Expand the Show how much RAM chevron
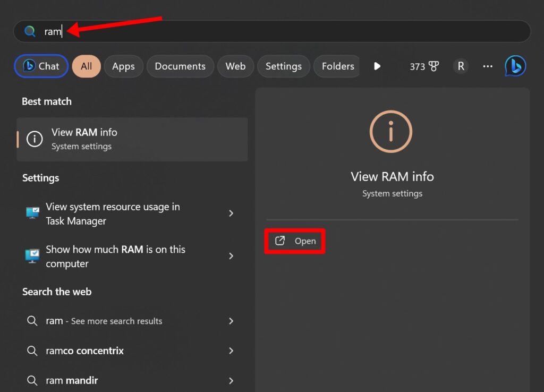This screenshot has width=544, height=392. tap(231, 256)
